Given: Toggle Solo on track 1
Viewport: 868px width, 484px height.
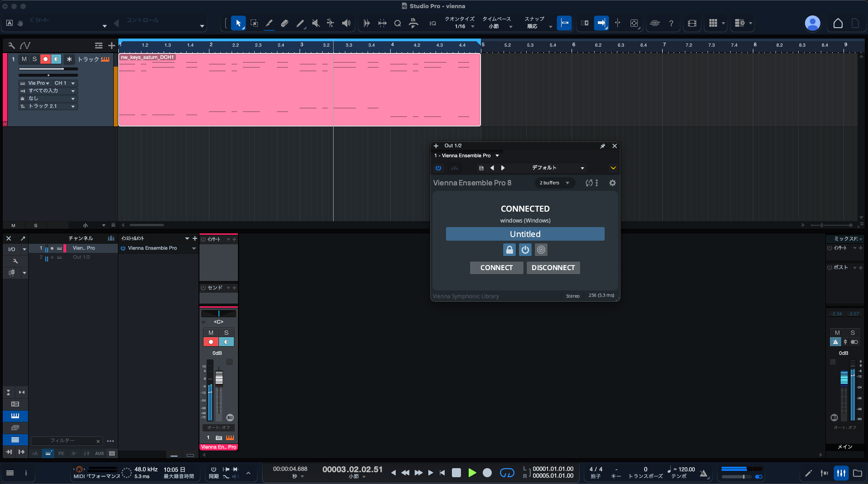Looking at the screenshot, I should coord(34,59).
